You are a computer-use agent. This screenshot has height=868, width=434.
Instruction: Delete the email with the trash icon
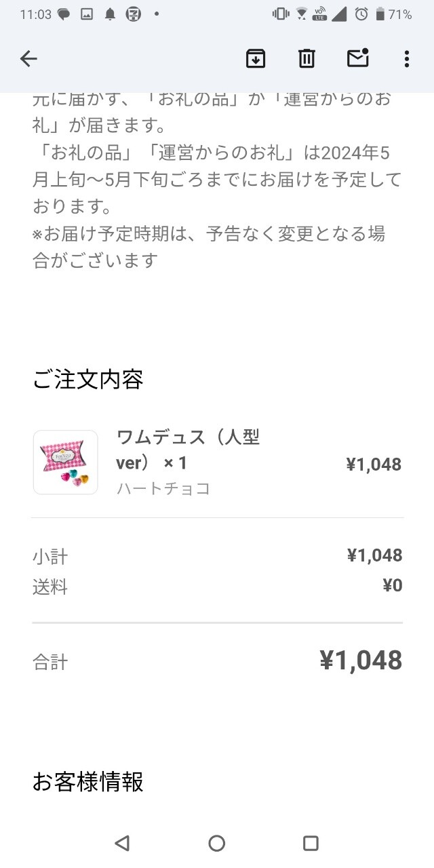tap(307, 59)
